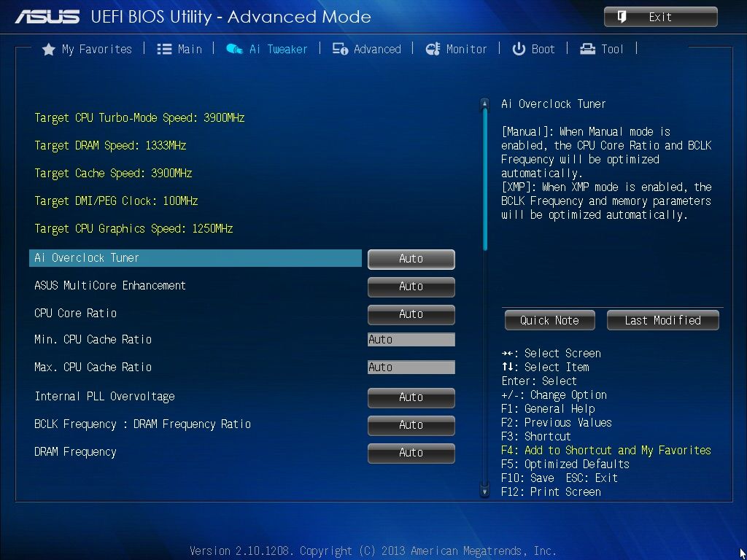Image resolution: width=747 pixels, height=560 pixels.
Task: Change the CPU Core Ratio setting
Action: pos(411,314)
